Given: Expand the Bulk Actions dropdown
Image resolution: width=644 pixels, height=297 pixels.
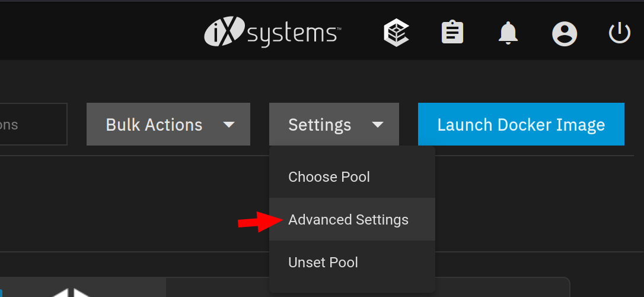Looking at the screenshot, I should point(168,124).
